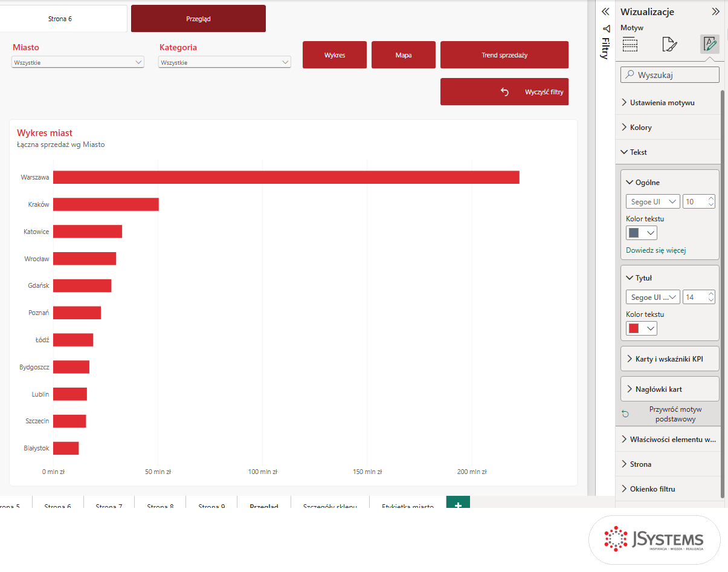Viewport: 728px width, 572px height.
Task: Expand Karty i wskaźniki KPI
Action: [x=670, y=359]
